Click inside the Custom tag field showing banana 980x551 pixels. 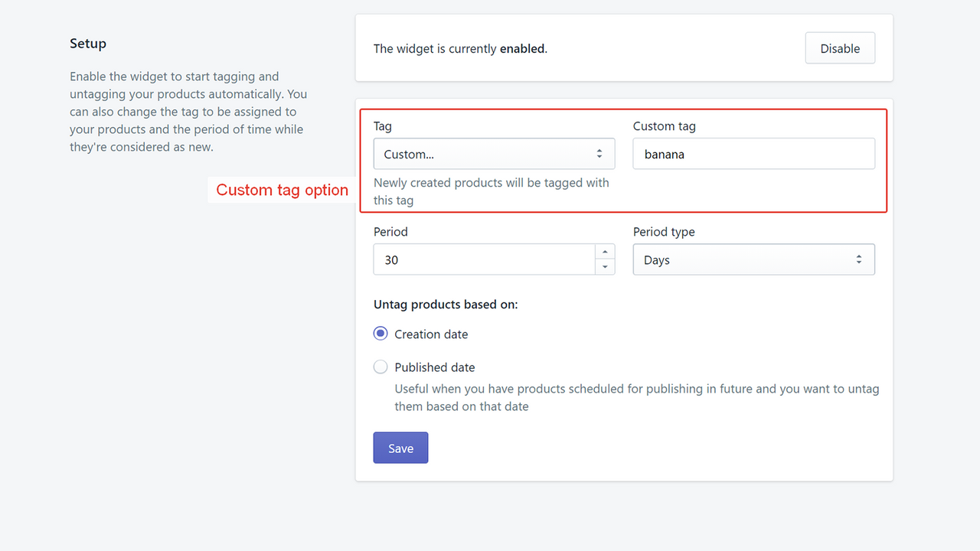click(x=753, y=153)
